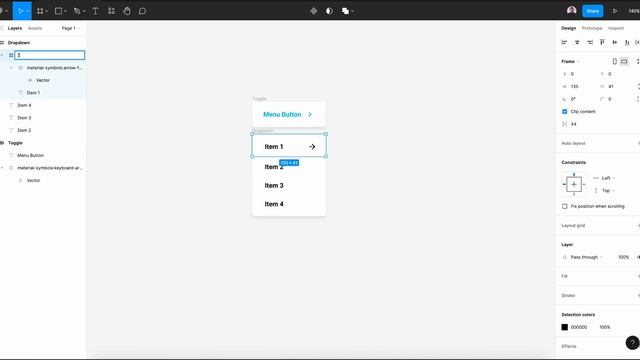The image size is (640, 360).
Task: Click the Mask contrast icon in toolbar
Action: tap(329, 11)
